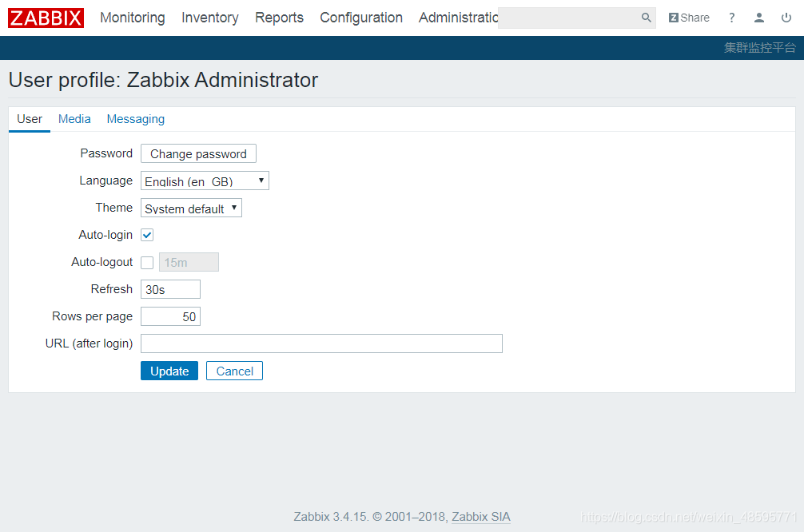
Task: Open the Language dropdown
Action: (205, 181)
